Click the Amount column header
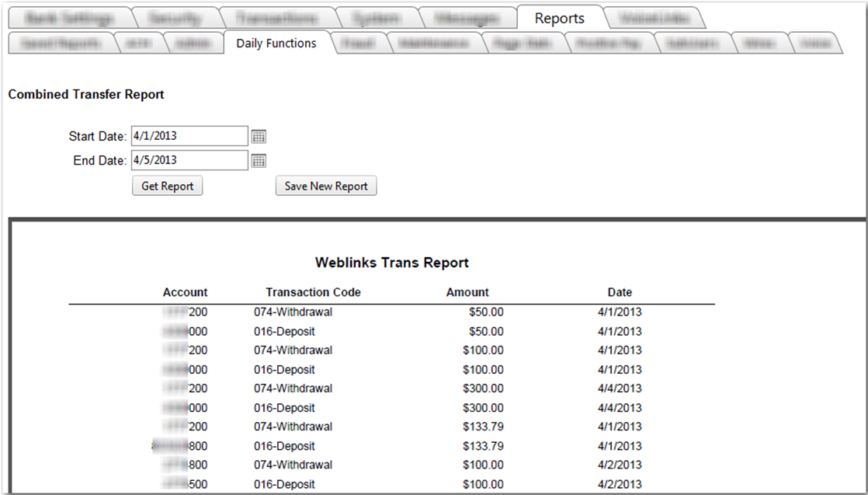Image resolution: width=868 pixels, height=495 pixels. (467, 293)
